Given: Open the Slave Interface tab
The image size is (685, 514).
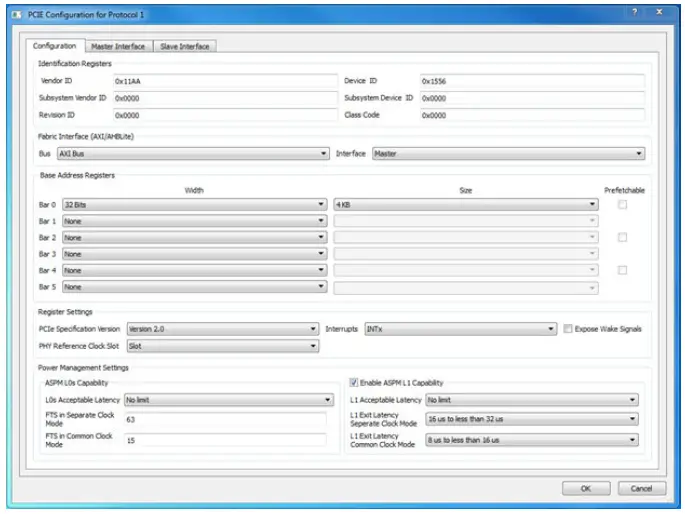Looking at the screenshot, I should (184, 46).
